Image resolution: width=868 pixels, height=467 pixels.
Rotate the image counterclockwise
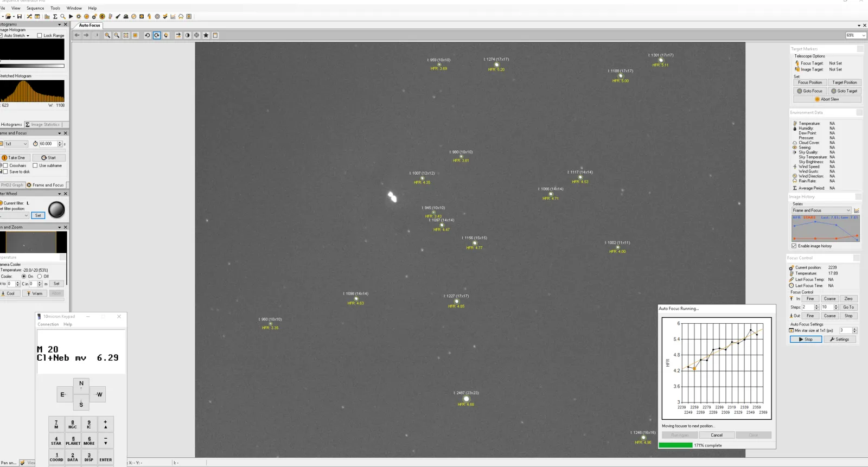click(x=148, y=35)
